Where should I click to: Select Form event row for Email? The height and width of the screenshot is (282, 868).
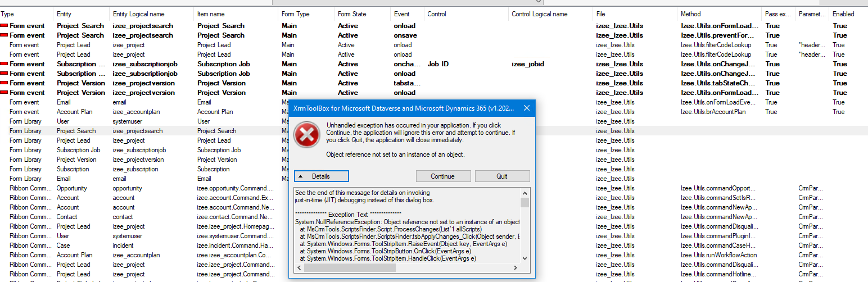coord(434,102)
